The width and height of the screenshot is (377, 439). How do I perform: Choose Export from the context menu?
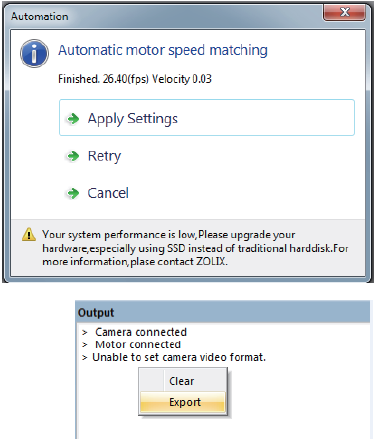(183, 402)
